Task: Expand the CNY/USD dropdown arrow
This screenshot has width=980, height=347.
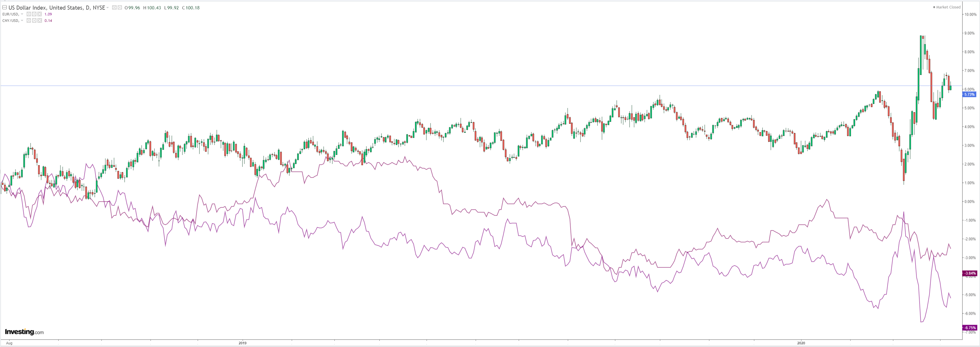Action: [x=22, y=20]
